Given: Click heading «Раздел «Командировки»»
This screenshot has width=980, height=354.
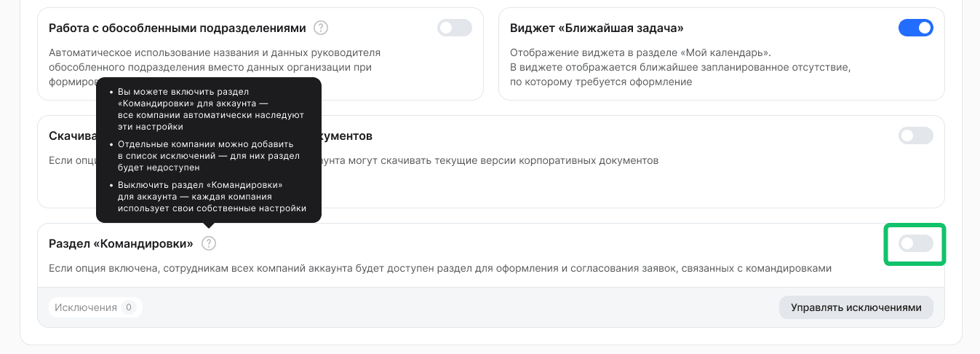Looking at the screenshot, I should tap(121, 243).
